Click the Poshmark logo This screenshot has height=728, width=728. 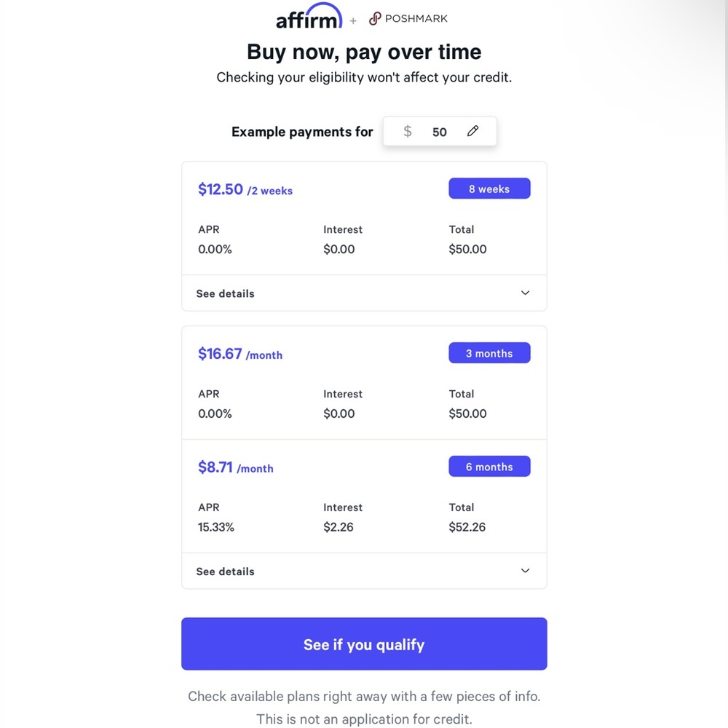click(408, 19)
